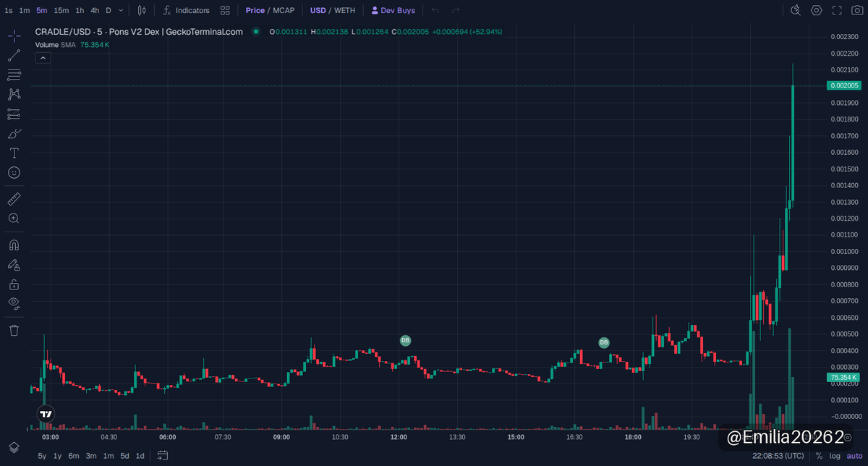868x466 pixels.
Task: Toggle stay in drawing mode
Action: coord(14,265)
